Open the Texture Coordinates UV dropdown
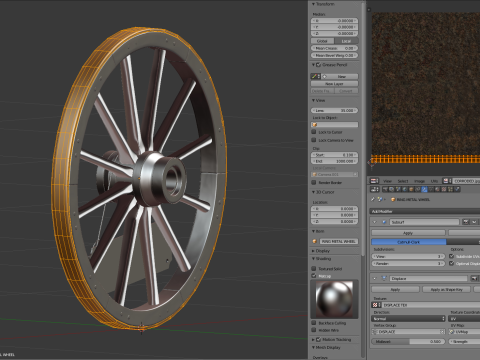The width and height of the screenshot is (480, 360). pyautogui.click(x=465, y=318)
